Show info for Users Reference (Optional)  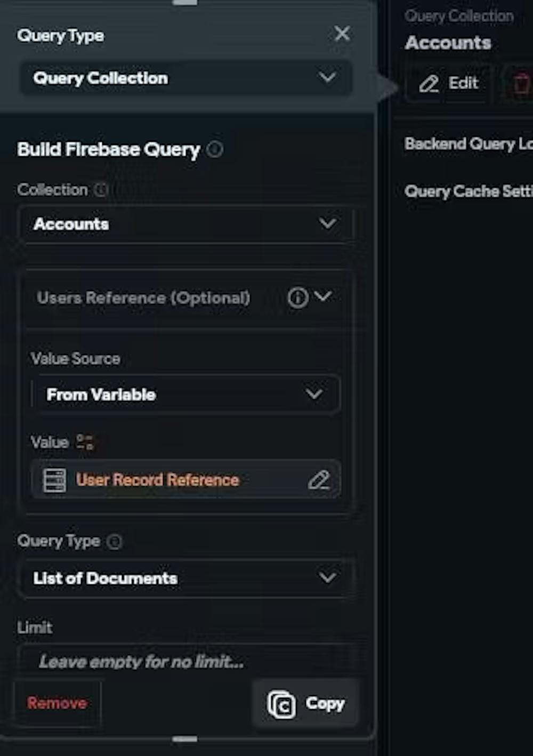click(x=297, y=297)
